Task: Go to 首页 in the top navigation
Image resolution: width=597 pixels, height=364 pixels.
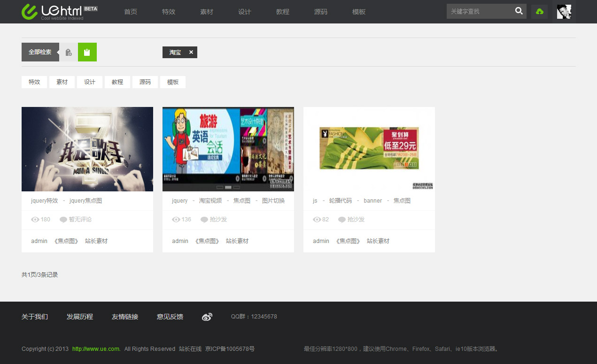Action: (131, 12)
